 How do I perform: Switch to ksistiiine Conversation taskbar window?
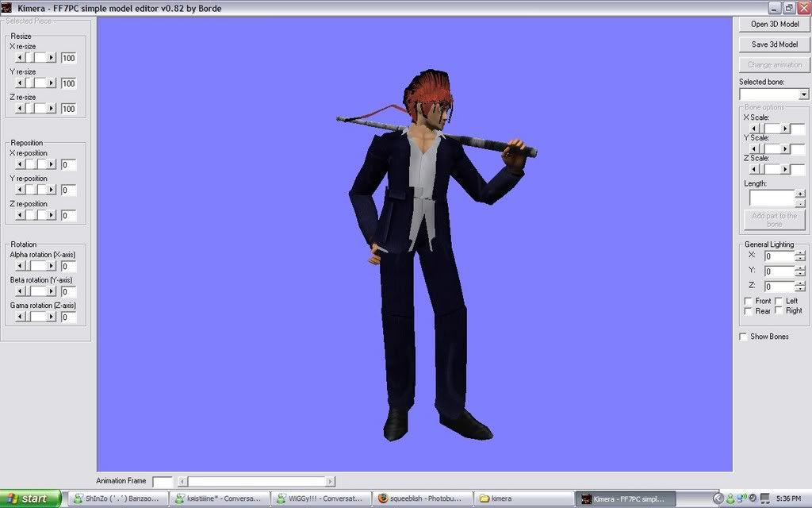tap(219, 498)
